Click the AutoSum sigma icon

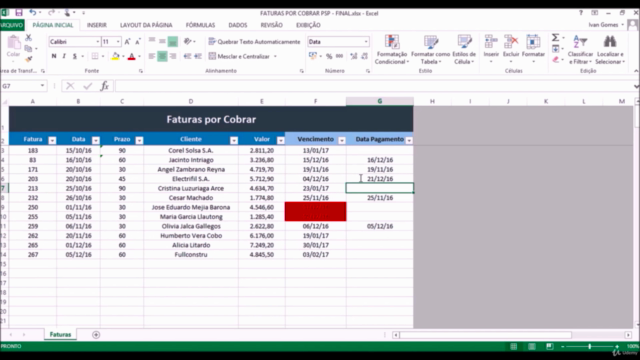(556, 38)
